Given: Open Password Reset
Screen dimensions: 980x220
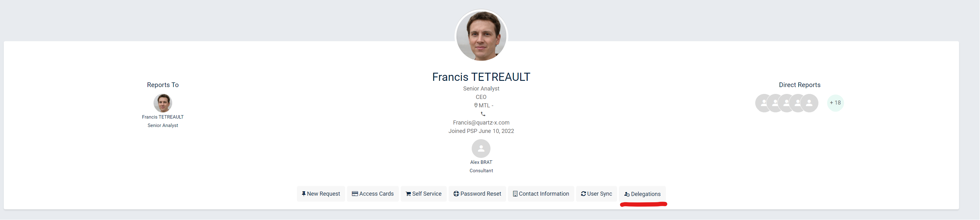Looking at the screenshot, I should point(477,194).
